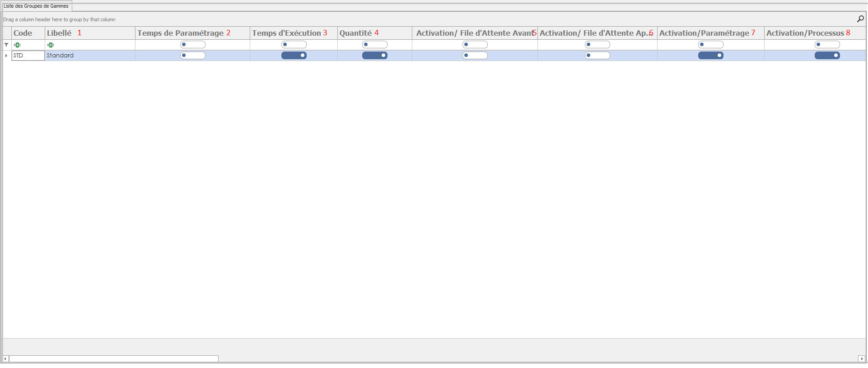Click the horizontal scrollbar thumb
The height and width of the screenshot is (368, 868).
pos(113,359)
